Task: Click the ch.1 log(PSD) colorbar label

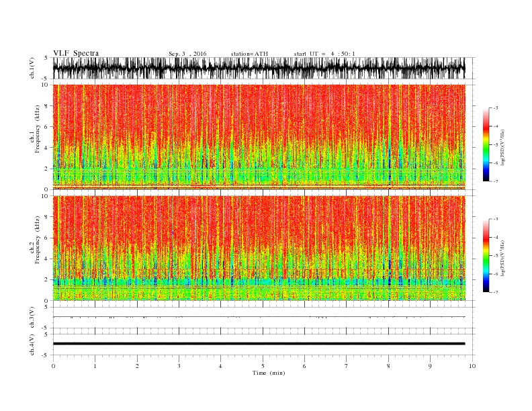Action: tap(502, 147)
